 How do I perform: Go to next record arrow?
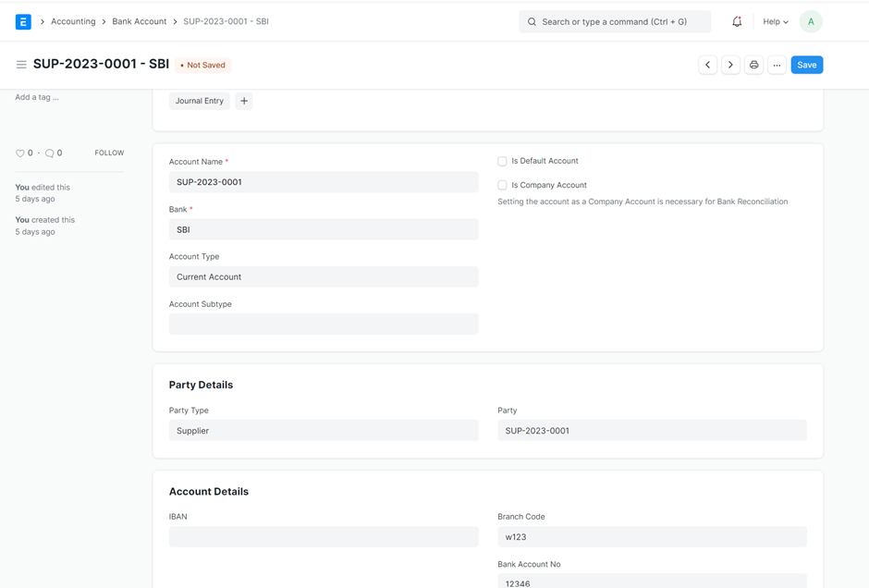coord(730,65)
